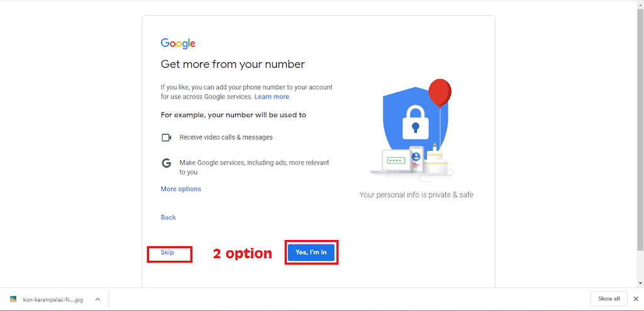Viewport: 644px width, 311px height.
Task: Click the video camera icon
Action: click(166, 138)
